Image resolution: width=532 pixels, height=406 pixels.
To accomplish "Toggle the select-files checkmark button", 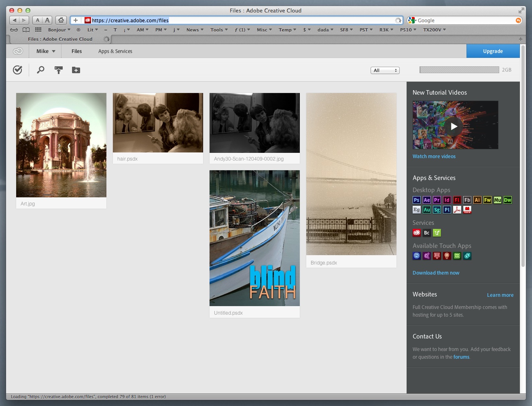I will [17, 70].
